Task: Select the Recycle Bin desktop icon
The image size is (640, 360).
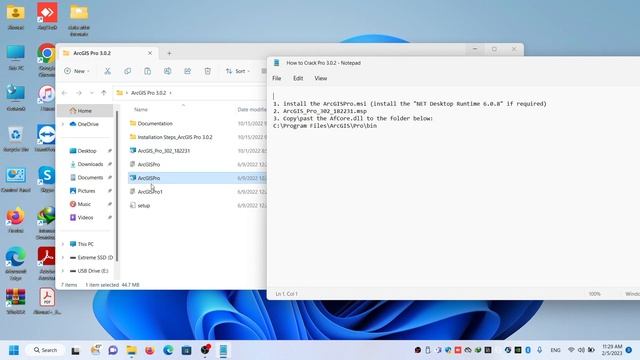Action: pyautogui.click(x=16, y=139)
